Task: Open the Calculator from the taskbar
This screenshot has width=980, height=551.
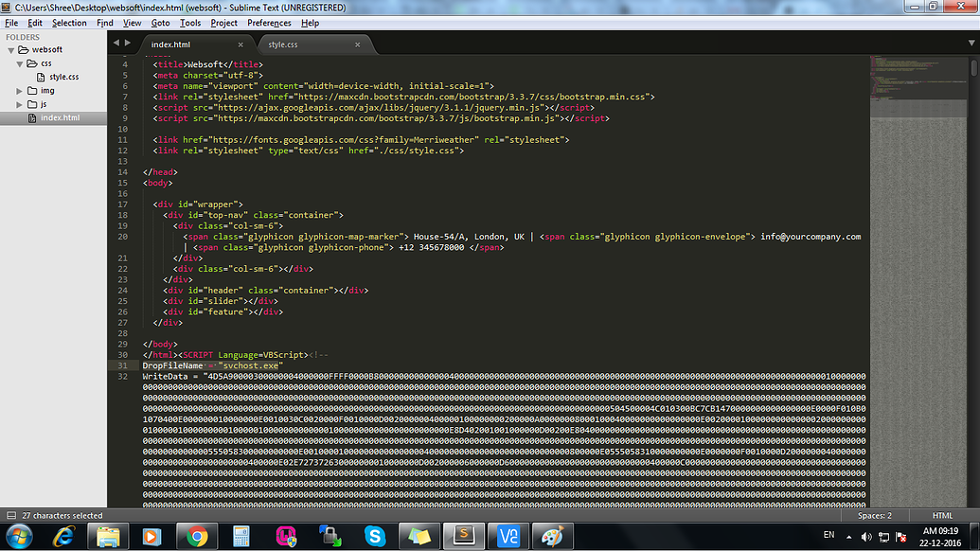Action: [242, 536]
